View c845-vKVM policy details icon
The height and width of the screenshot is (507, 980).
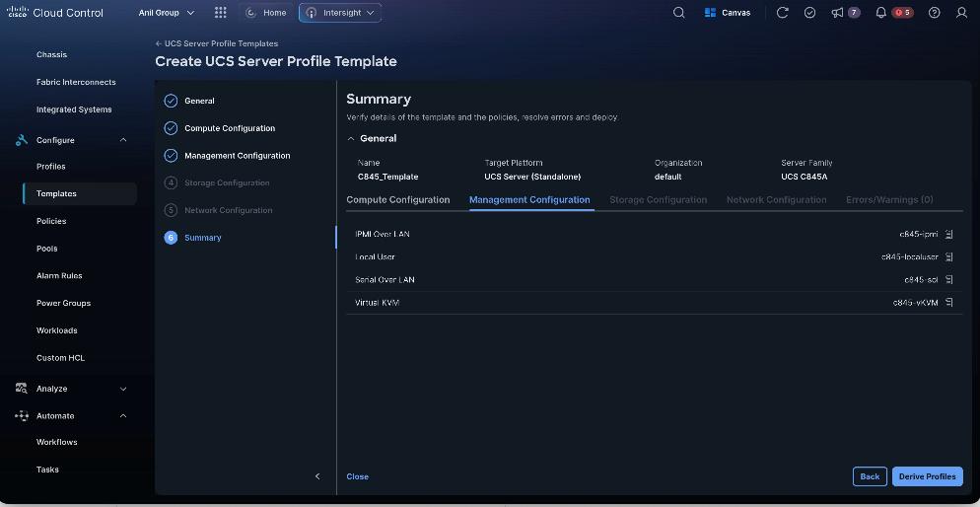[948, 303]
